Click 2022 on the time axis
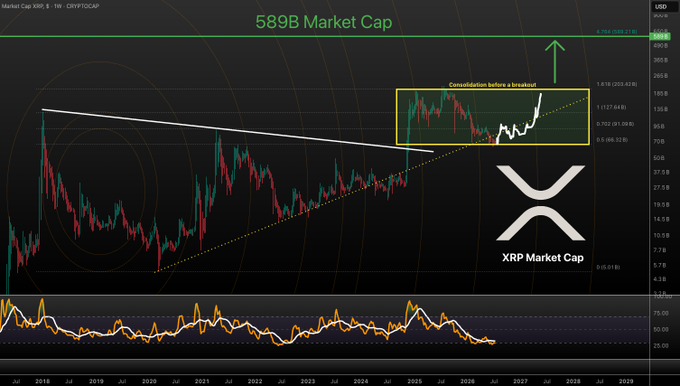680x386 pixels. (x=255, y=381)
